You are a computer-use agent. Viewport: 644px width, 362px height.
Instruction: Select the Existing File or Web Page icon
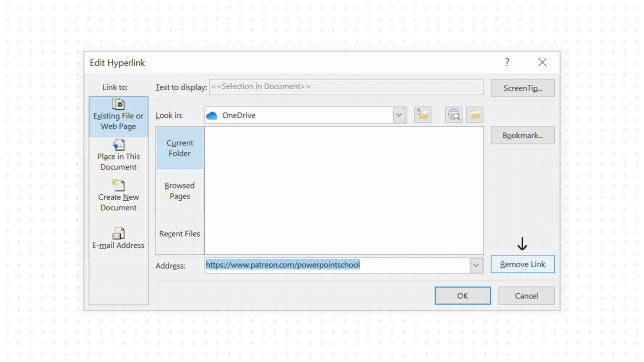click(x=118, y=105)
